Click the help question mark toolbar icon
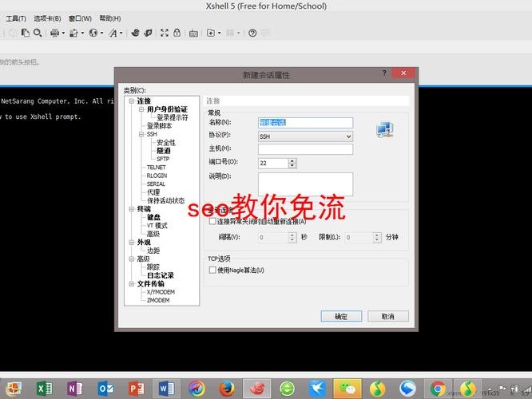 pyautogui.click(x=252, y=33)
